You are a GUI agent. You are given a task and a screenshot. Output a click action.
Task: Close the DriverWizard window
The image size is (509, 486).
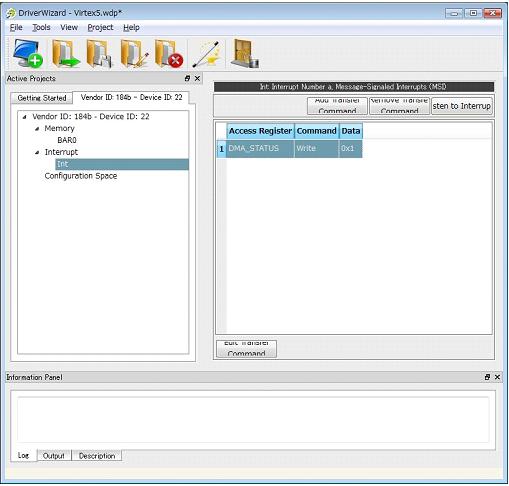[492, 13]
